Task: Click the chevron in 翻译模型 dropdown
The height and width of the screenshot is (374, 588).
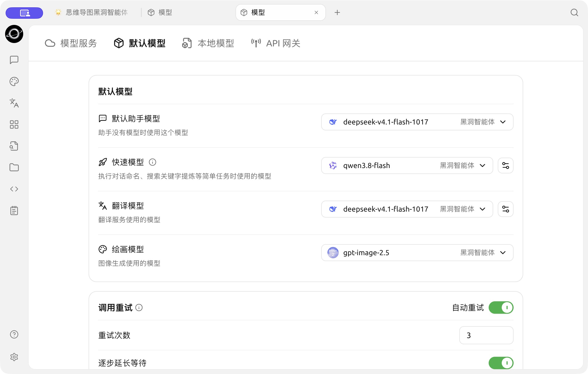Action: (482, 209)
